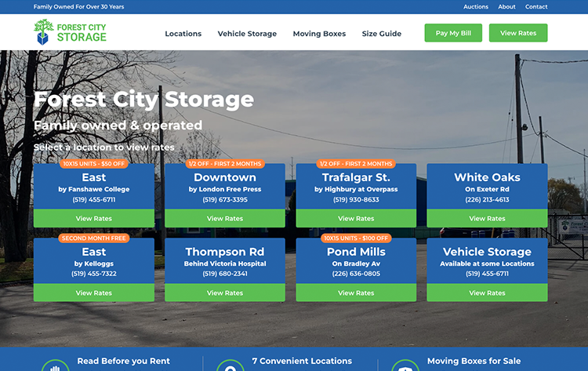
Task: View rates for Thompson Rd location
Action: point(225,293)
